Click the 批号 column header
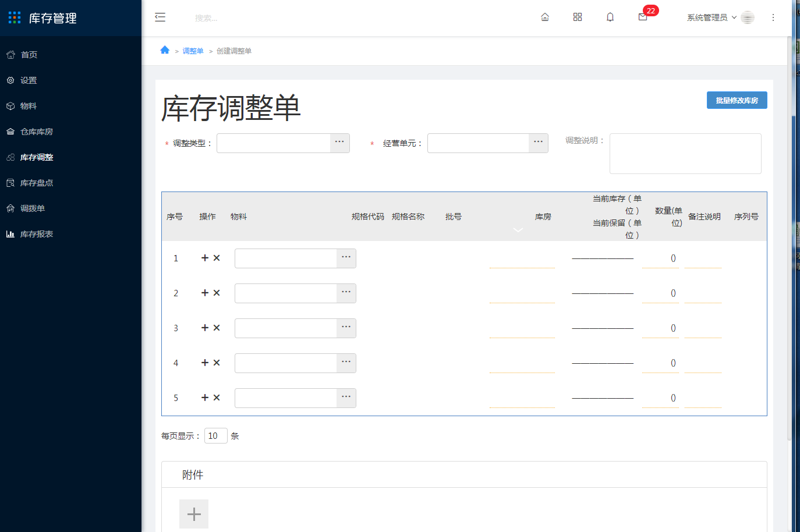This screenshot has height=532, width=800. pyautogui.click(x=454, y=217)
